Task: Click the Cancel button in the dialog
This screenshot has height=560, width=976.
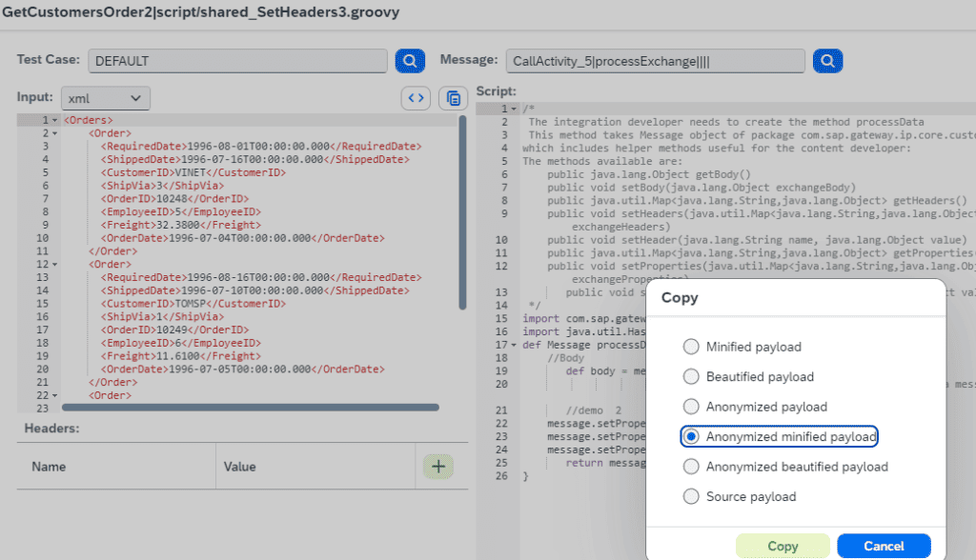Action: [884, 546]
